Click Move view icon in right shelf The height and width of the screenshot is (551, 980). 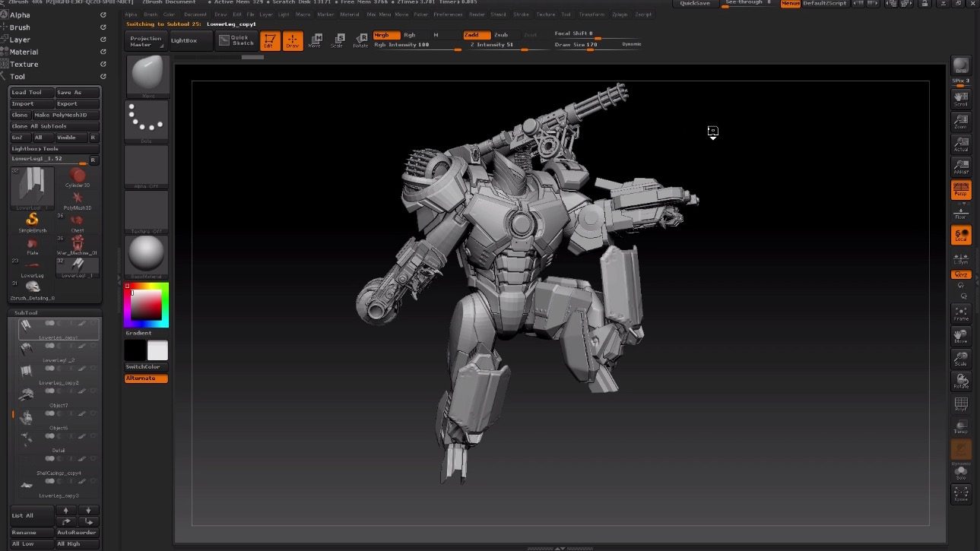tap(961, 336)
